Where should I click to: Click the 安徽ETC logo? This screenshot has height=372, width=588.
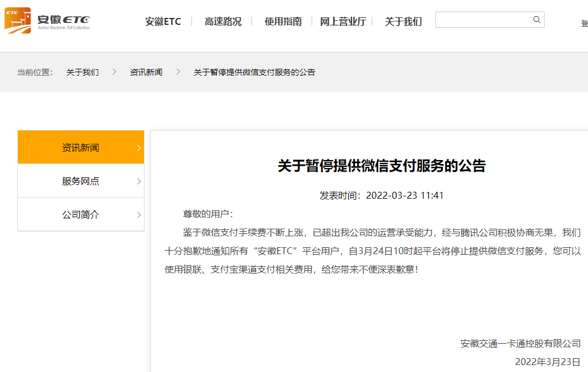pyautogui.click(x=47, y=21)
